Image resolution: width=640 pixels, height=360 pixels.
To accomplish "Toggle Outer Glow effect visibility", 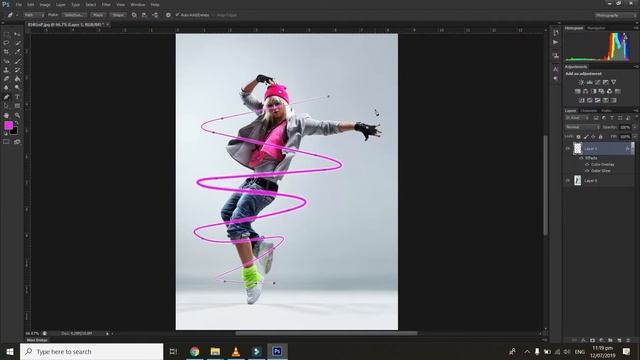I will (587, 171).
